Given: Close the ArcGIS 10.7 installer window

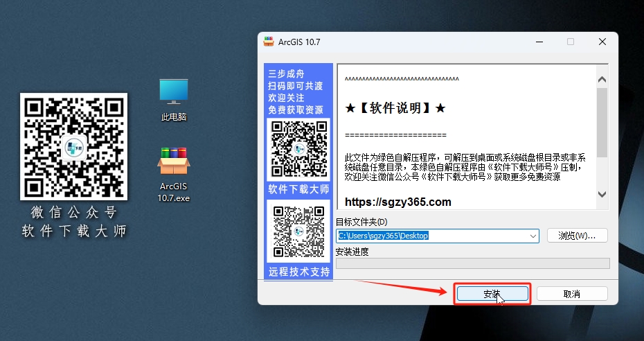Looking at the screenshot, I should point(602,42).
